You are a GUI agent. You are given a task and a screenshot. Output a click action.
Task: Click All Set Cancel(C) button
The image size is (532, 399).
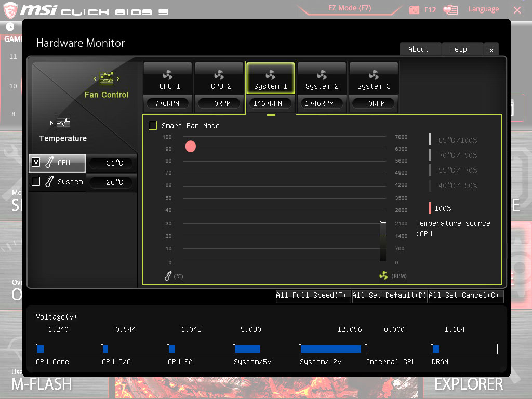pos(465,296)
